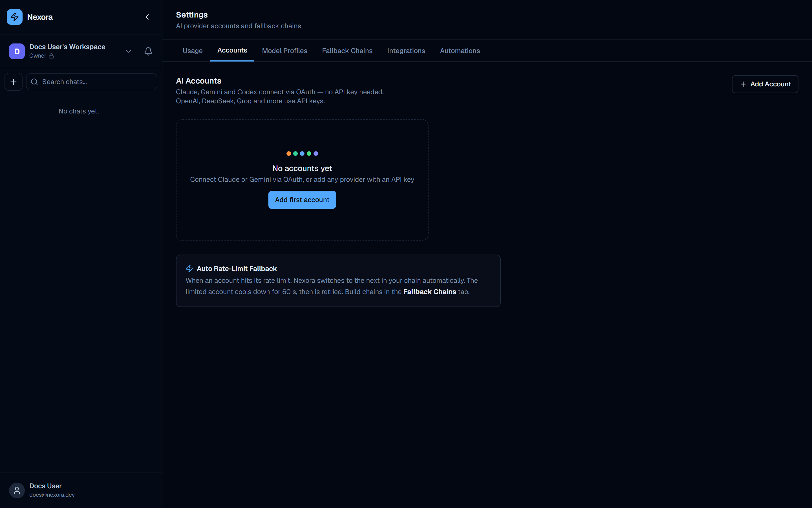The height and width of the screenshot is (508, 812).
Task: Click the Auto Rate-Limit Fallback title
Action: point(237,268)
